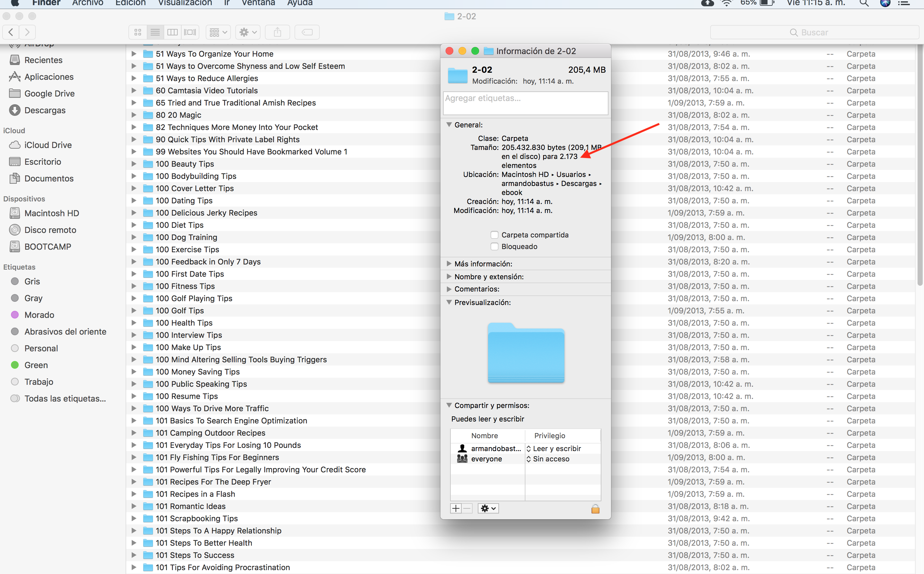Open Descargas in the sidebar
Image resolution: width=924 pixels, height=574 pixels.
click(x=45, y=110)
